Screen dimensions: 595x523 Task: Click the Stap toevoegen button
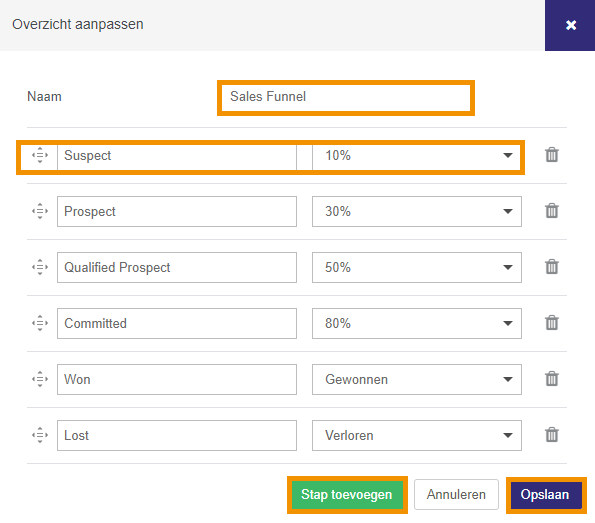coord(347,495)
